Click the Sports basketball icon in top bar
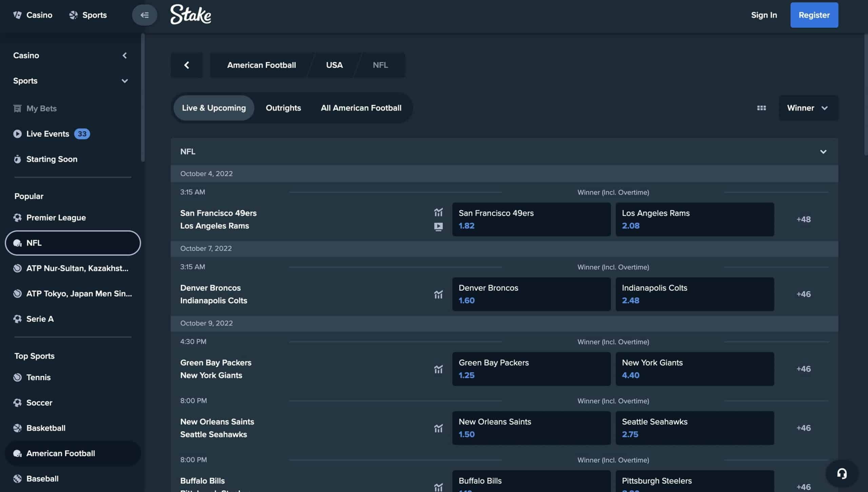 73,15
